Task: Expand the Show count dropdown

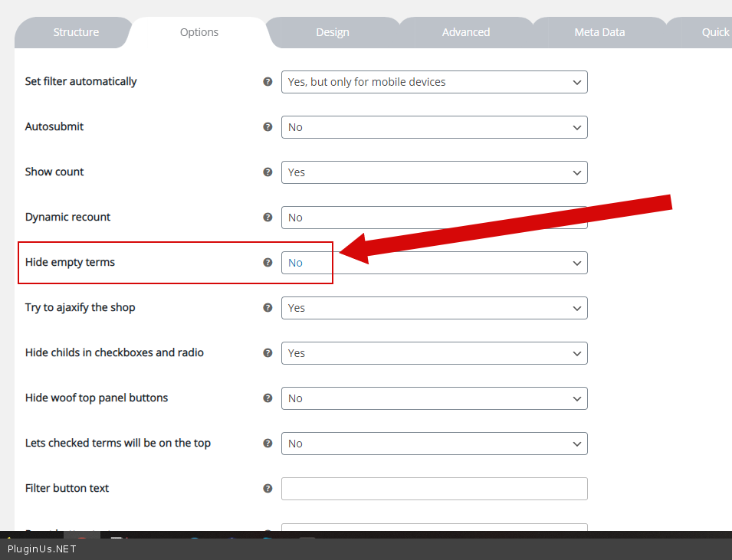Action: 434,172
